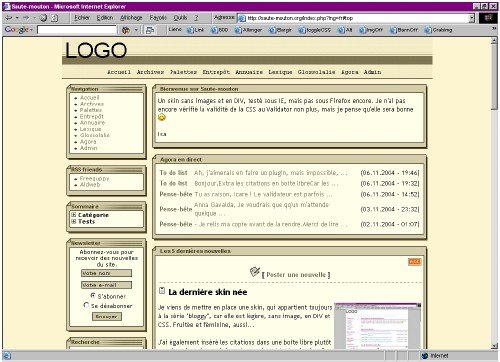The height and width of the screenshot is (362, 500).
Task: Click the skin screenshot thumbnail in the article
Action: coord(377,326)
